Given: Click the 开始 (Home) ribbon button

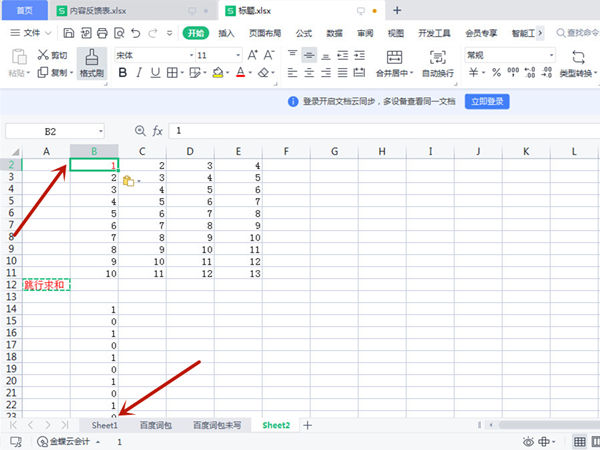Looking at the screenshot, I should tap(195, 33).
